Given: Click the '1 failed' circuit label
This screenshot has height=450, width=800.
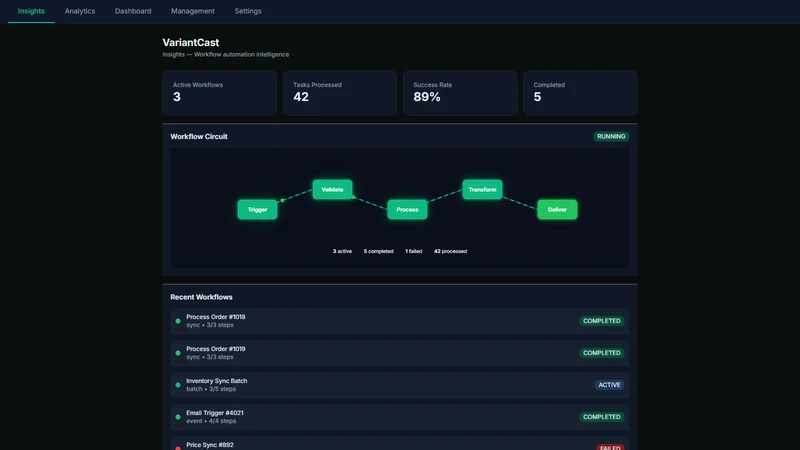Looking at the screenshot, I should tap(414, 251).
